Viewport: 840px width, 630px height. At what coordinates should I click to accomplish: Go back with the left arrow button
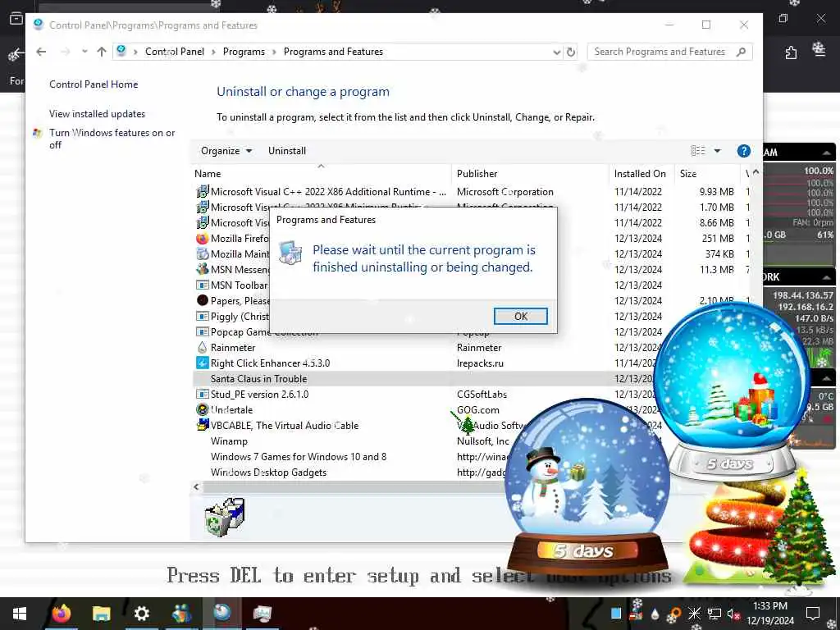[x=41, y=52]
